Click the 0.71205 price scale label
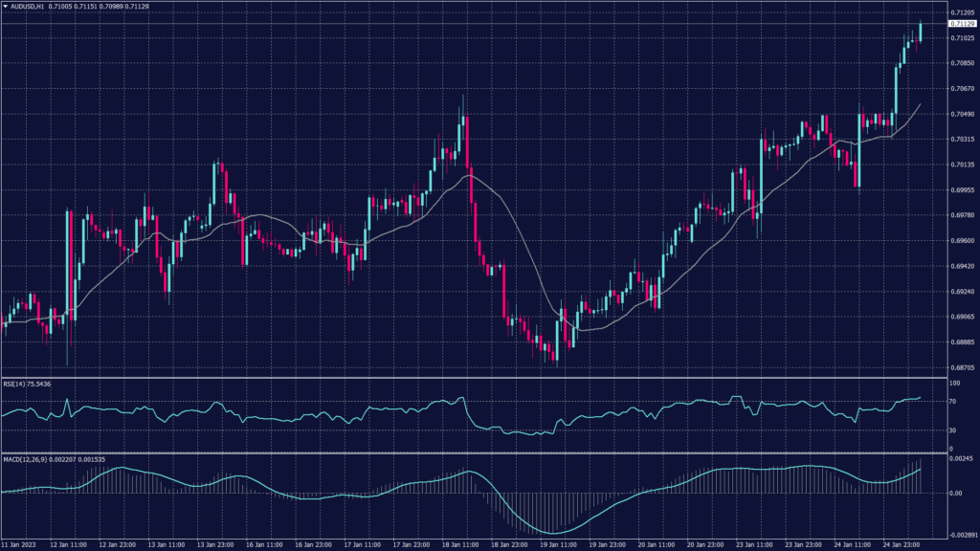Image resolution: width=980 pixels, height=551 pixels. coord(962,12)
